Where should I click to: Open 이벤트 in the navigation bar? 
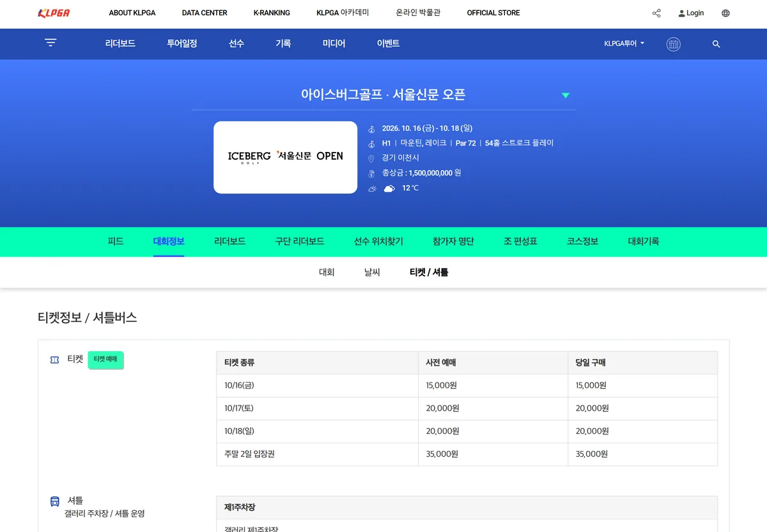[389, 43]
